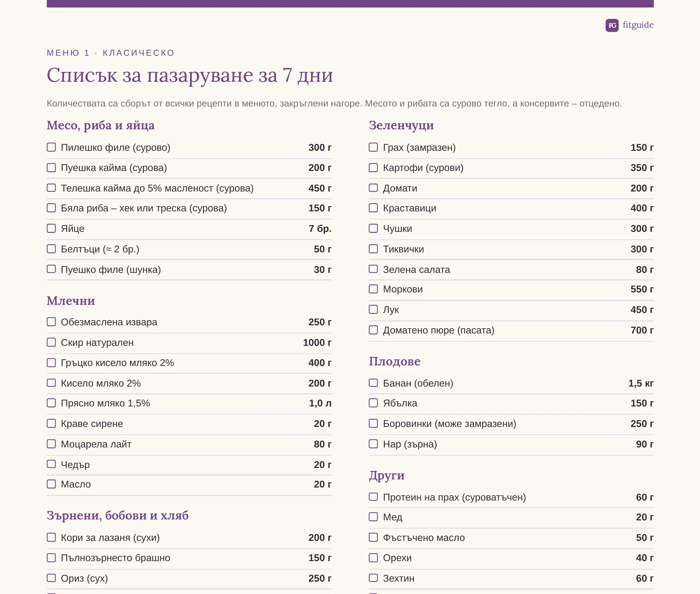Image resolution: width=700 pixels, height=594 pixels.
Task: Check the Ябълка checkbox
Action: point(373,403)
